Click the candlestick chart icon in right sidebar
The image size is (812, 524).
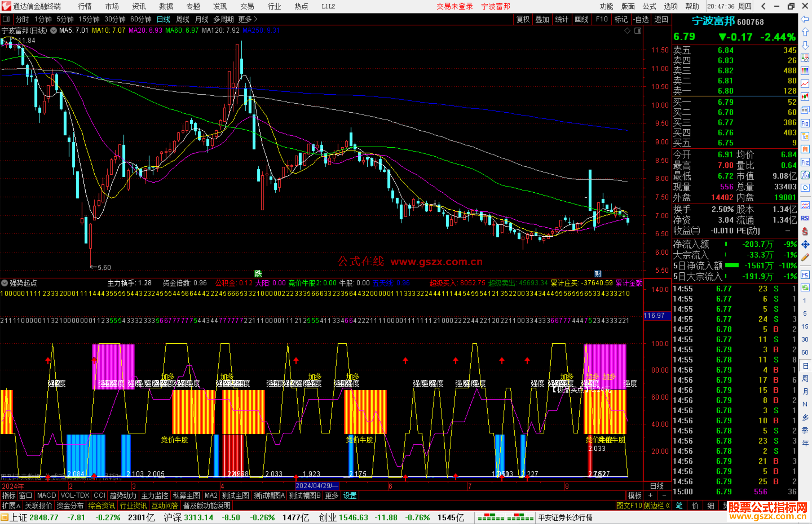(805, 97)
